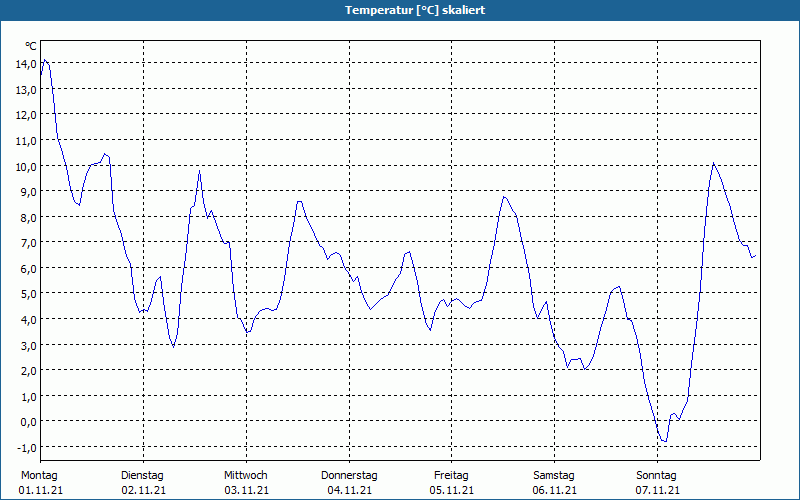Image resolution: width=800 pixels, height=500 pixels.
Task: Select the 2,0 axis value
Action: [x=28, y=371]
